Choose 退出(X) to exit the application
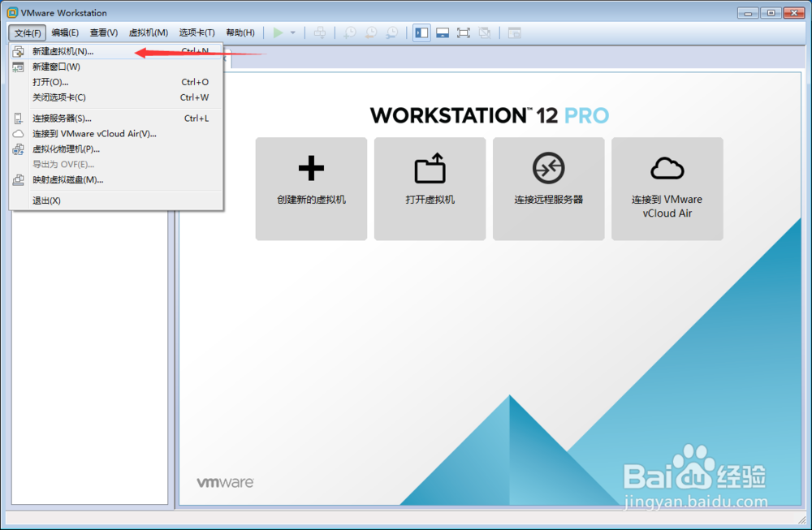This screenshot has height=530, width=812. pos(116,200)
